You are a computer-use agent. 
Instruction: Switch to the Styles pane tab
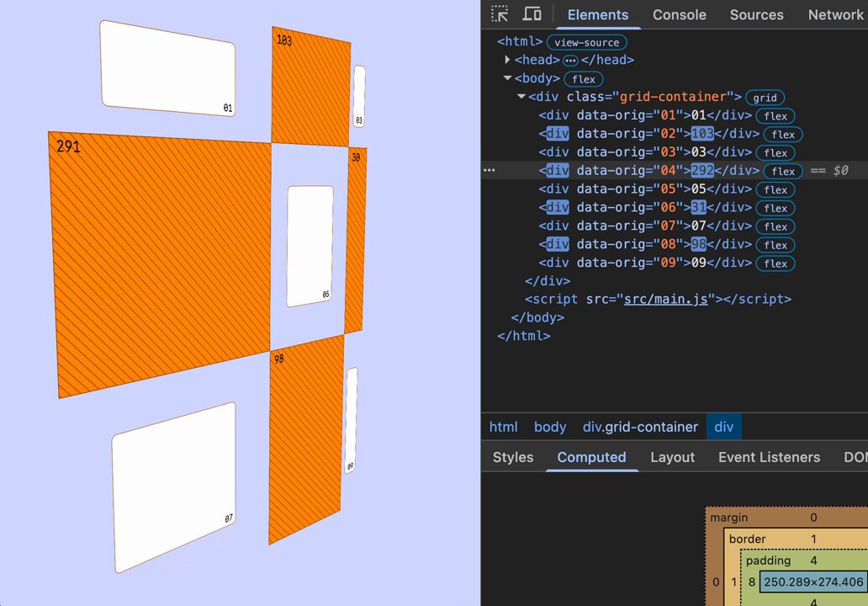click(x=512, y=457)
